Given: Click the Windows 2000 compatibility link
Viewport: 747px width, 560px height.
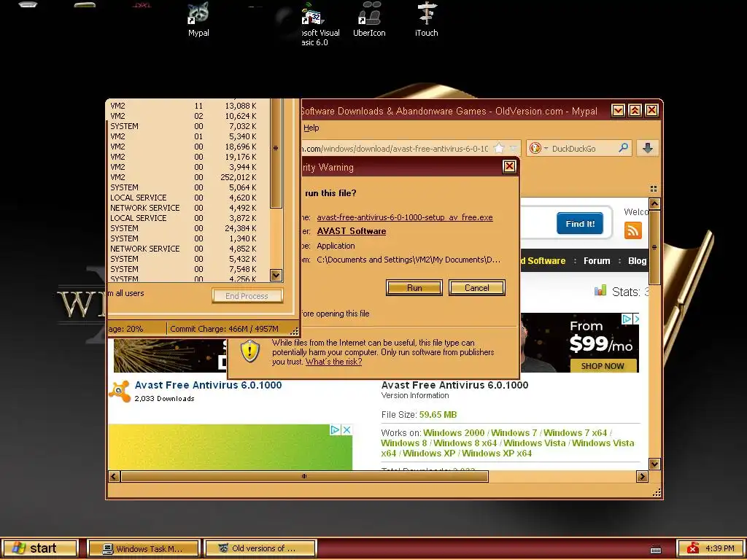Looking at the screenshot, I should pos(454,433).
